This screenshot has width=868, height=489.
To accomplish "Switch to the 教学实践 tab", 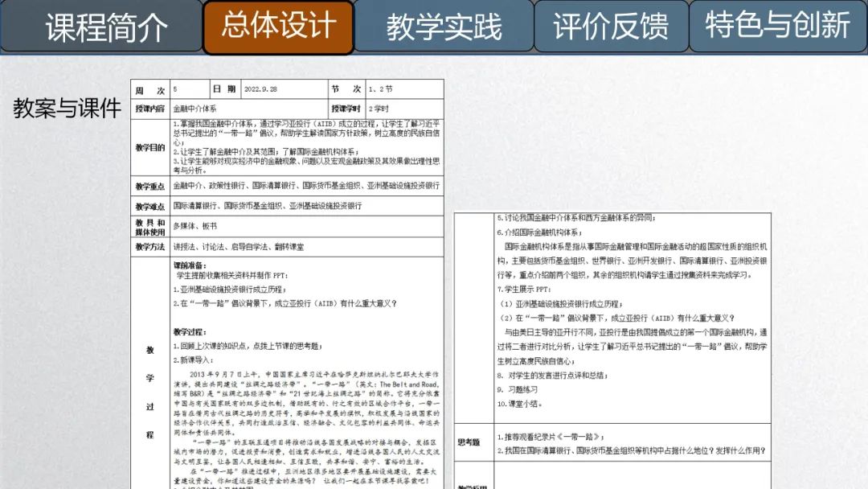I will pyautogui.click(x=444, y=27).
